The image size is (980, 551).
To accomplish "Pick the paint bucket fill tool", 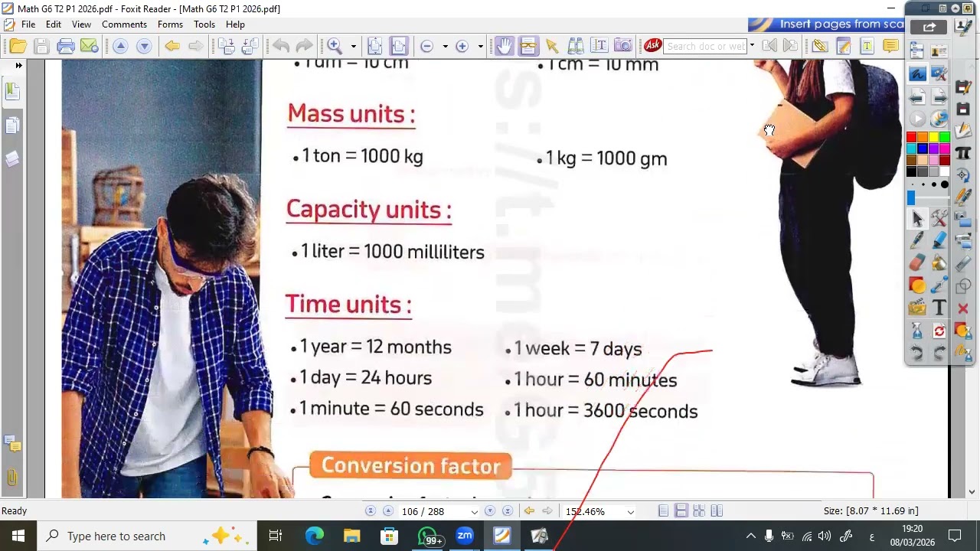I will click(939, 262).
